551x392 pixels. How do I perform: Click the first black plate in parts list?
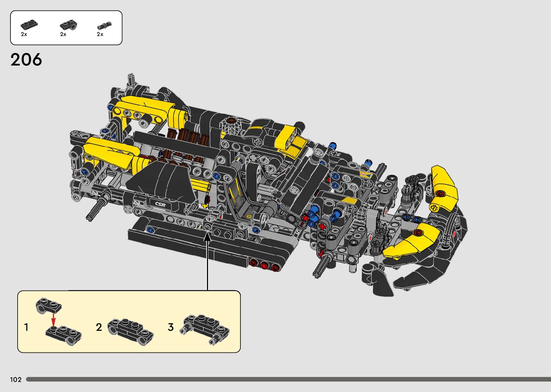pos(29,25)
